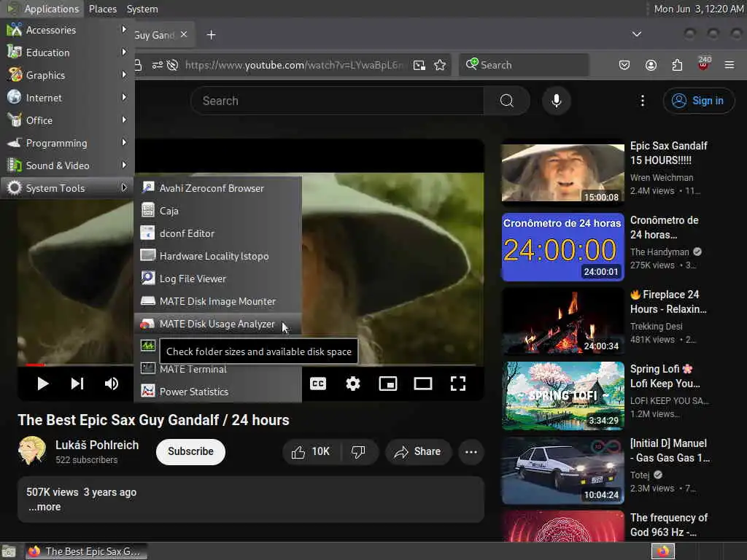The height and width of the screenshot is (560, 747).
Task: Play the video with the play button
Action: pyautogui.click(x=43, y=384)
